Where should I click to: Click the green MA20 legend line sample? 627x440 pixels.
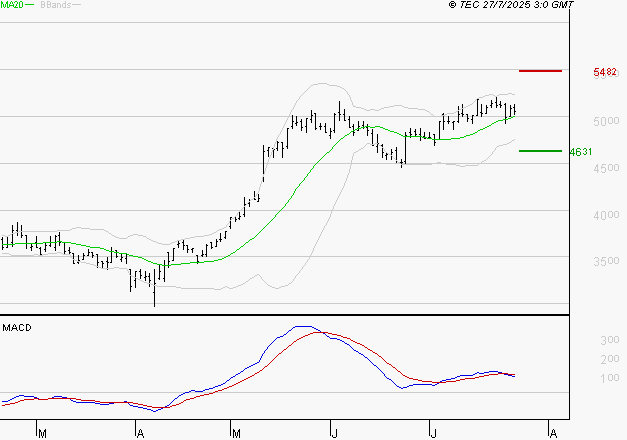[x=29, y=6]
